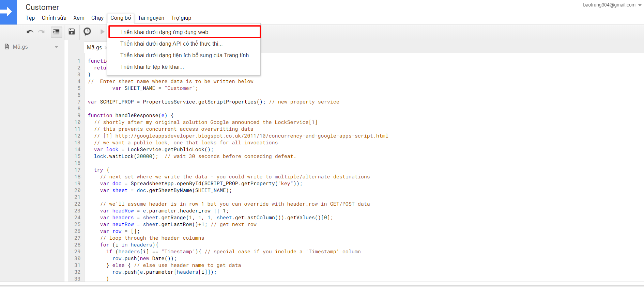Select Triển khai từ tệp kê khai
This screenshot has width=644, height=287.
tap(152, 67)
